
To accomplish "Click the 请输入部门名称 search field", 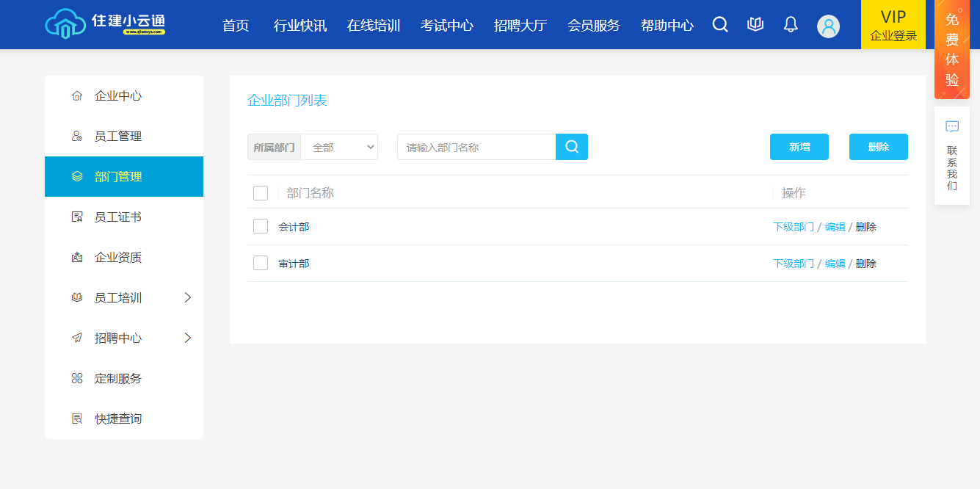I will [476, 147].
